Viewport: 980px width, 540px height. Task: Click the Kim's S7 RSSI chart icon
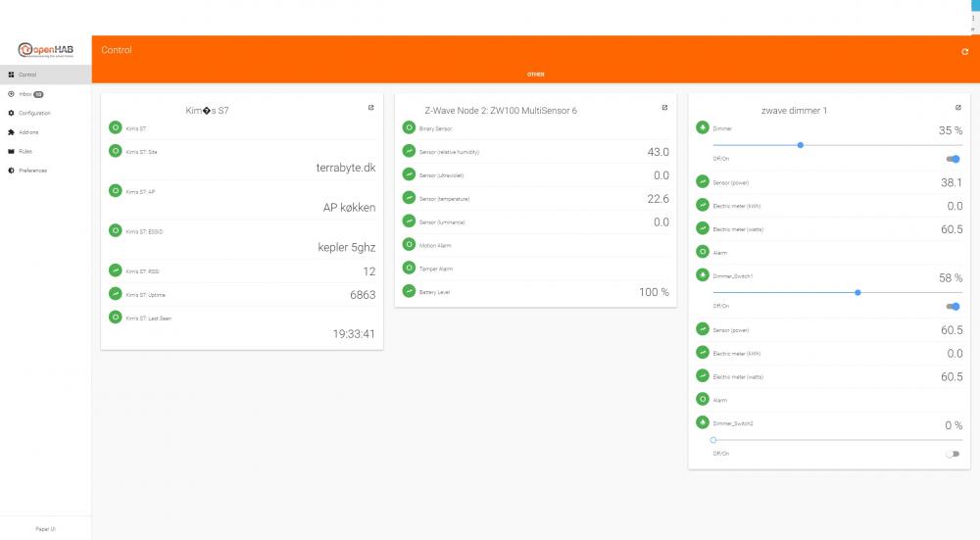(116, 270)
